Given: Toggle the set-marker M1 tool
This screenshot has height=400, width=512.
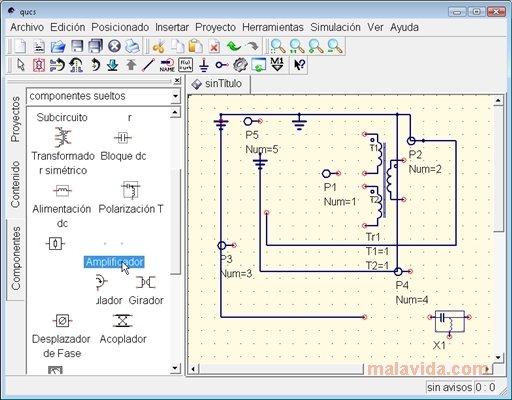Looking at the screenshot, I should [x=277, y=64].
